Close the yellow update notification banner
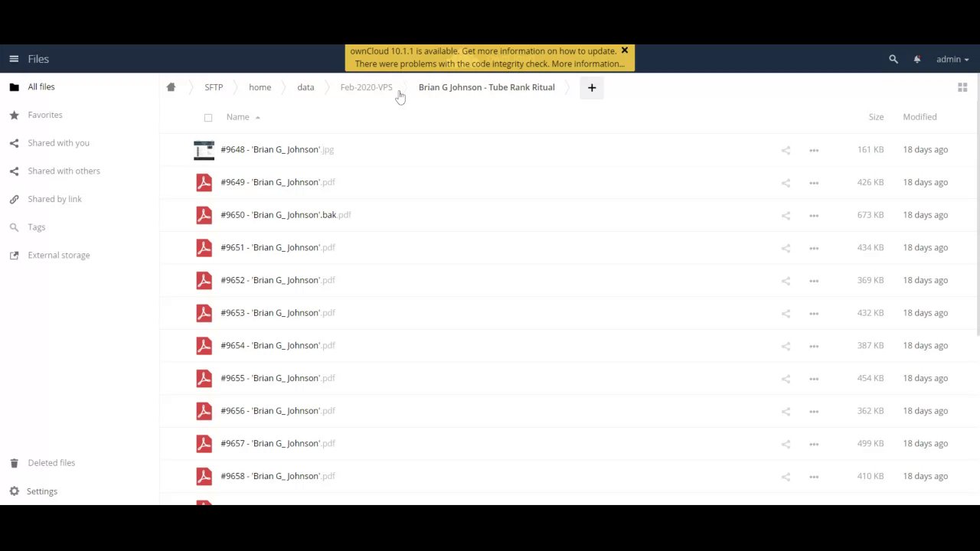The height and width of the screenshot is (551, 980). click(x=625, y=51)
